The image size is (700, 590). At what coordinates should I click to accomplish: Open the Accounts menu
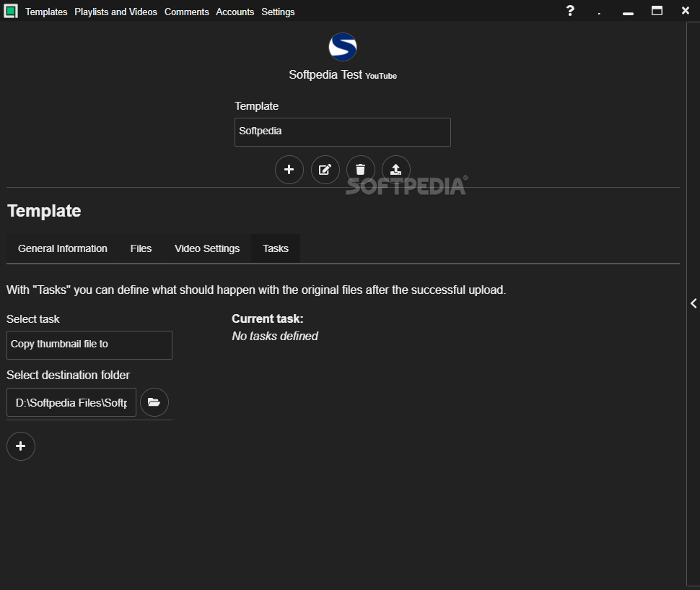tap(235, 12)
